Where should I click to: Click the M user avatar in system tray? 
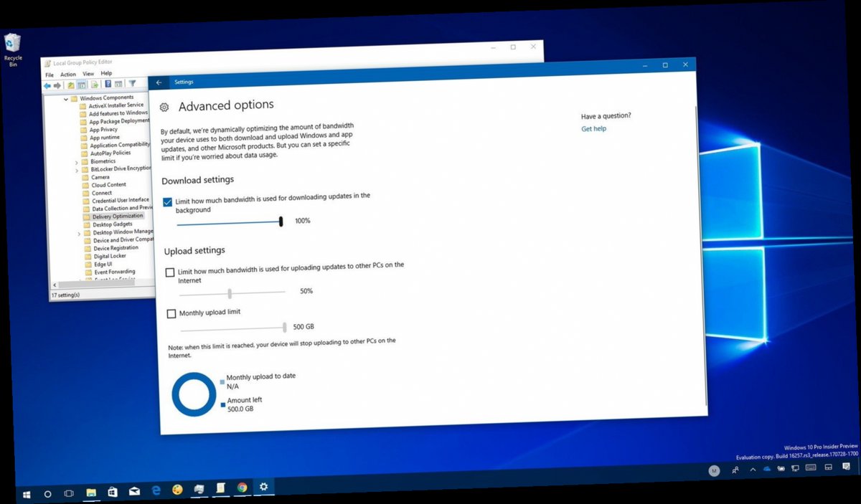click(x=714, y=470)
